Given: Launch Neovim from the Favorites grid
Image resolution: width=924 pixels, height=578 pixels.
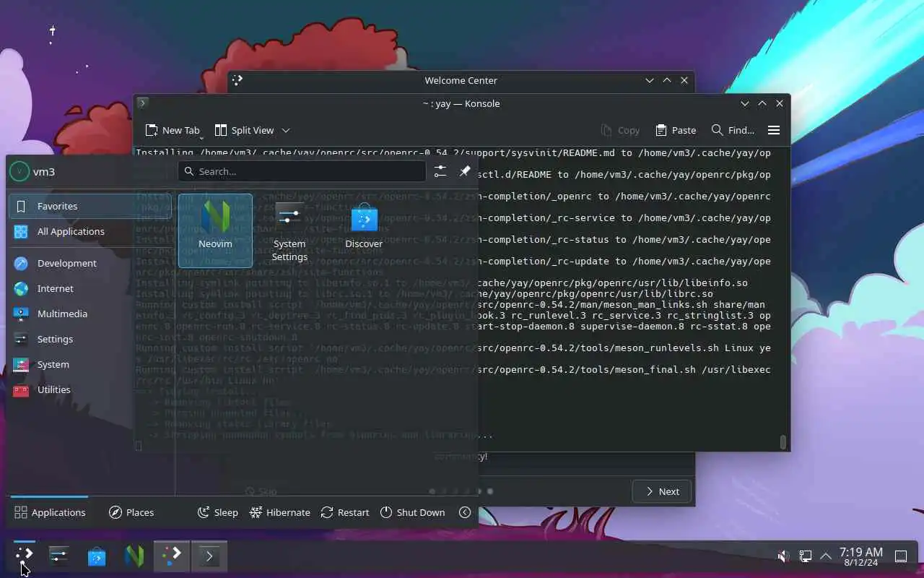Looking at the screenshot, I should (215, 230).
